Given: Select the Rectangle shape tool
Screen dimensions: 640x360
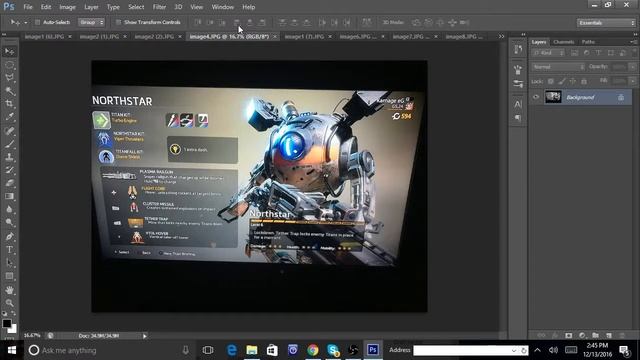Looking at the screenshot, I should [9, 276].
